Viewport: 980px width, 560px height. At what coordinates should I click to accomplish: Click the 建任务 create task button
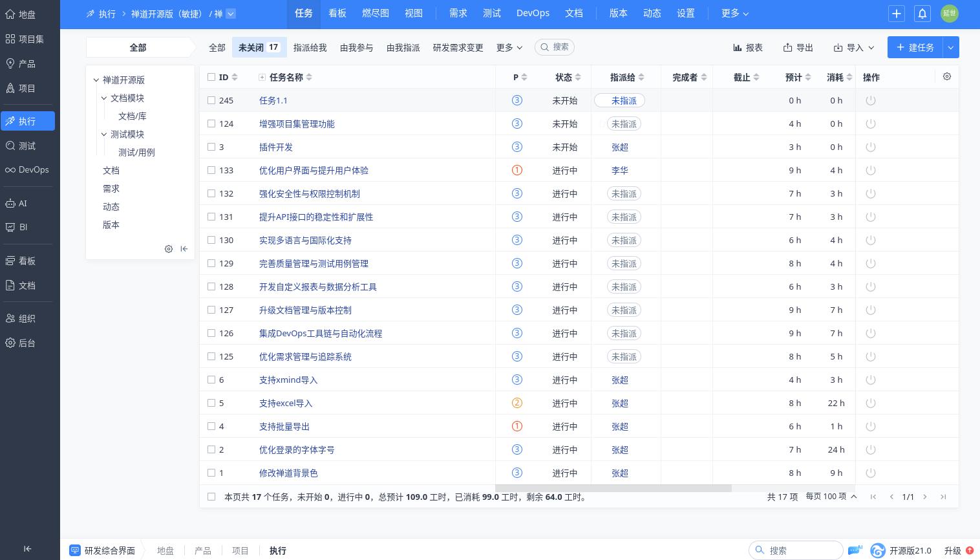[915, 47]
